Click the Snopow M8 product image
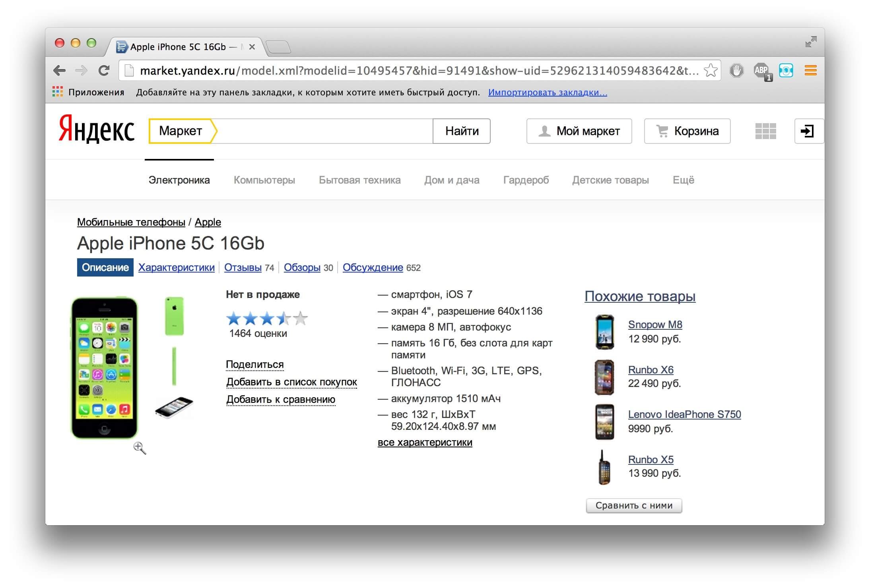 [604, 332]
